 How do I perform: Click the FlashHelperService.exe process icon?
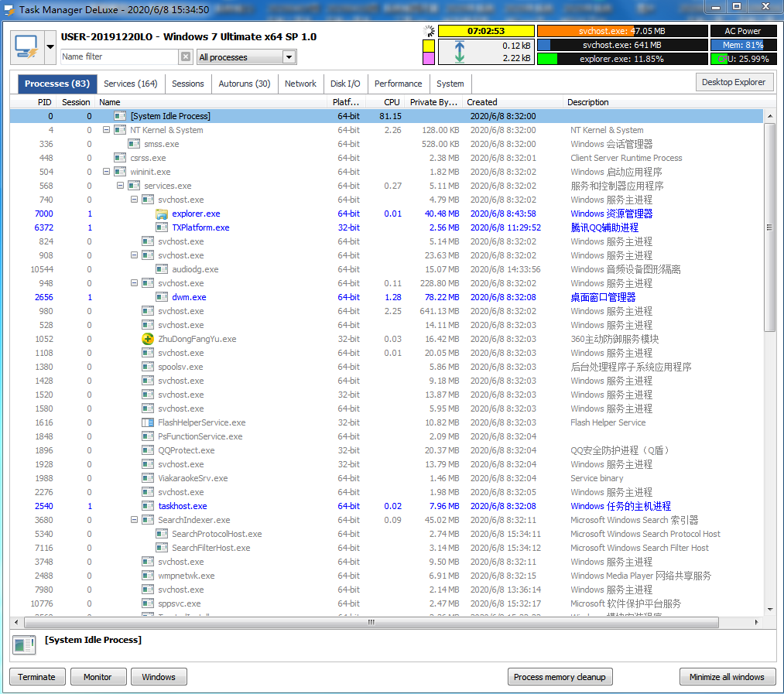148,422
